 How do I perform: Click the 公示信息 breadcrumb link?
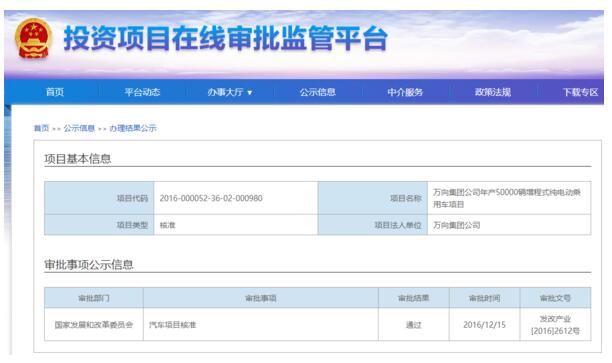pos(79,128)
